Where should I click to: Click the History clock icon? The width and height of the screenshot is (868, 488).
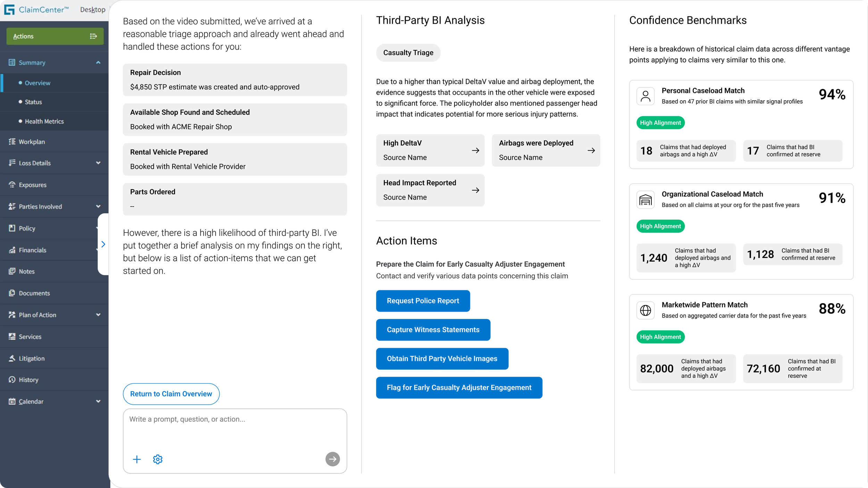tap(12, 380)
